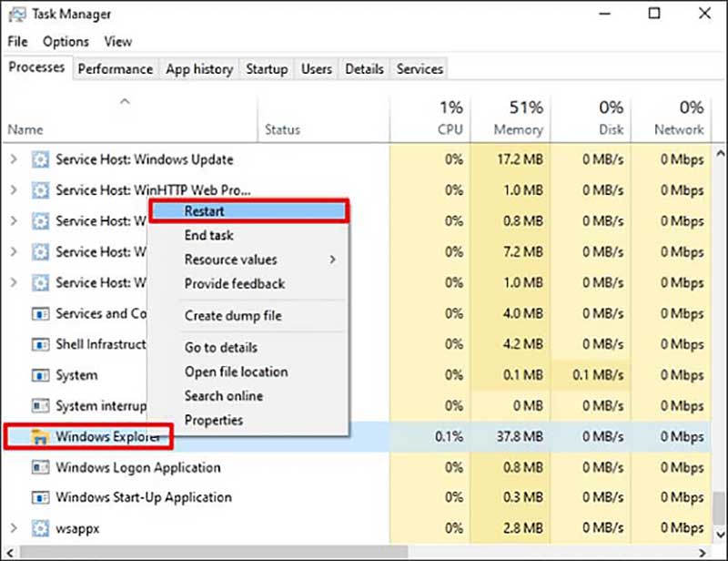
Task: Click the Windows Start-Up Application icon
Action: 40,498
